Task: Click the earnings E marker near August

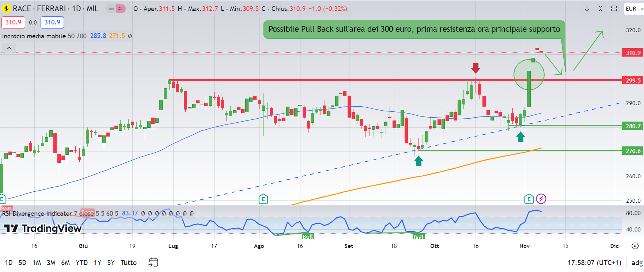Action: [263, 199]
